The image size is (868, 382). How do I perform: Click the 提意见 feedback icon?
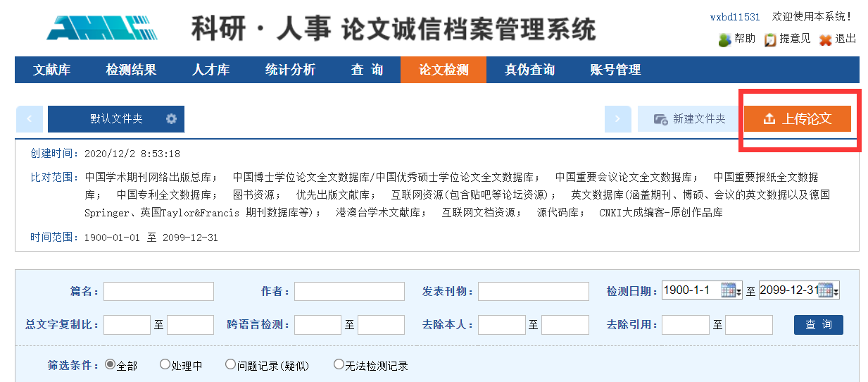coord(770,39)
